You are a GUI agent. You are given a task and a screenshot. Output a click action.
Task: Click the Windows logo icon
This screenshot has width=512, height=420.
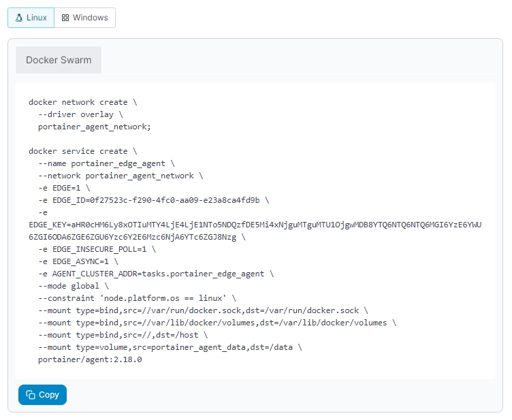tap(65, 18)
